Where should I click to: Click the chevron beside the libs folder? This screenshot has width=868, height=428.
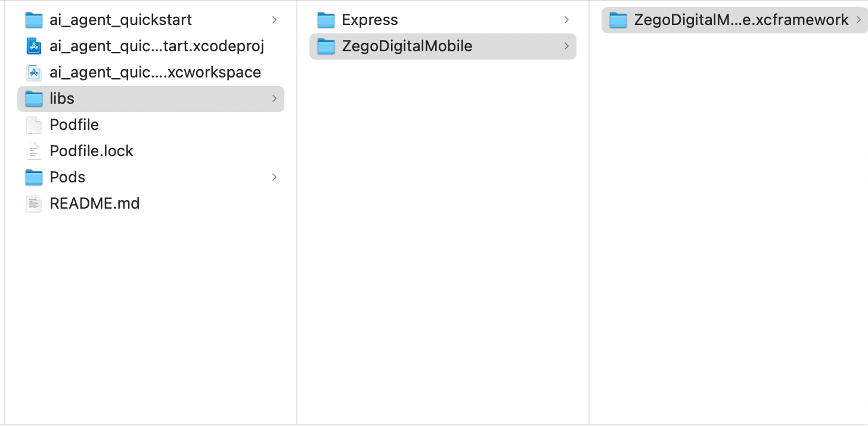pos(274,98)
